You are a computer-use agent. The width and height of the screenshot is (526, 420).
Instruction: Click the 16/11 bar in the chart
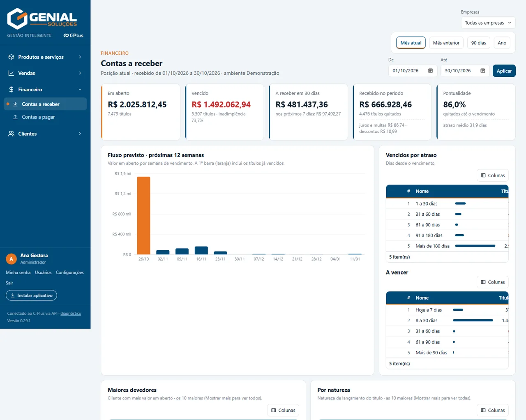click(201, 250)
